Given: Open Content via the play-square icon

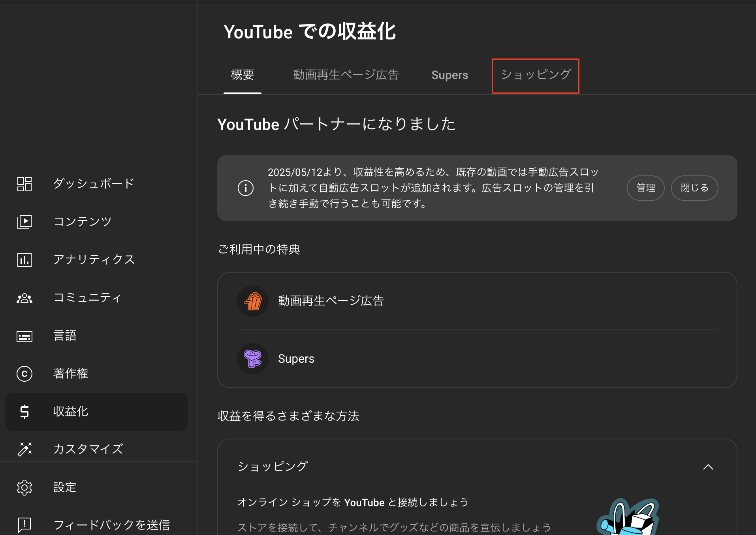Looking at the screenshot, I should [x=24, y=222].
